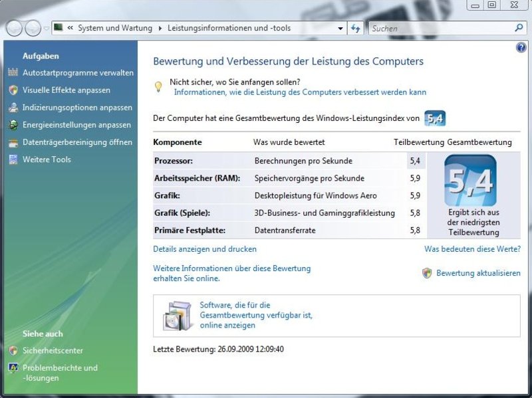Click Details anzeigen und drucken
532x398 pixels.
click(205, 249)
